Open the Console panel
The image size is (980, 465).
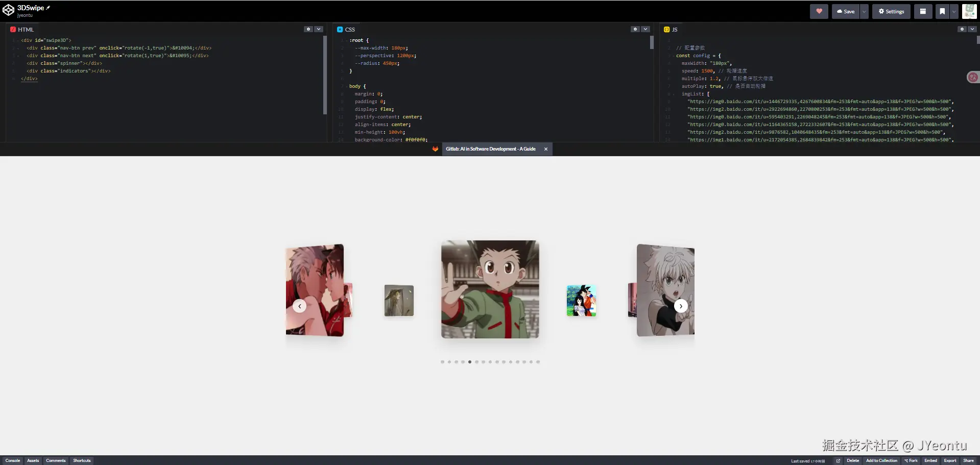(x=13, y=460)
